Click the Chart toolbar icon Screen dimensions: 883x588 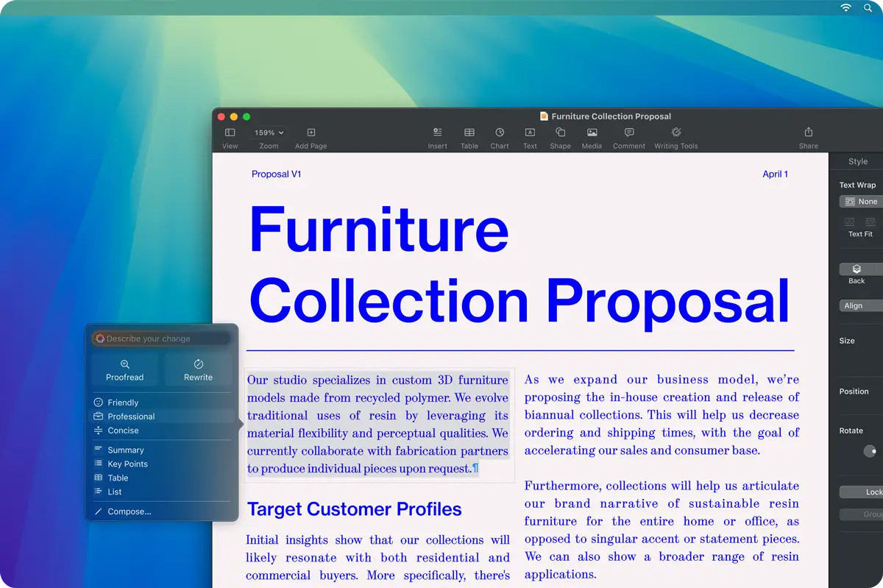500,132
